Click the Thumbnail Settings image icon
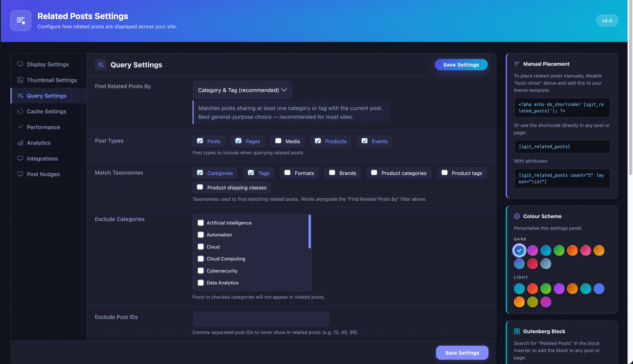Screen dimensions: 633x364 click(20, 80)
